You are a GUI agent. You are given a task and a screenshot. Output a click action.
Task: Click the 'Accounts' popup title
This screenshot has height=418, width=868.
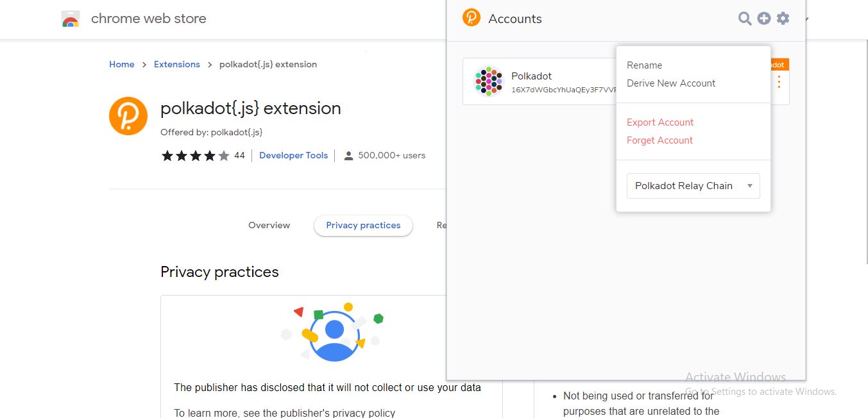coord(515,19)
